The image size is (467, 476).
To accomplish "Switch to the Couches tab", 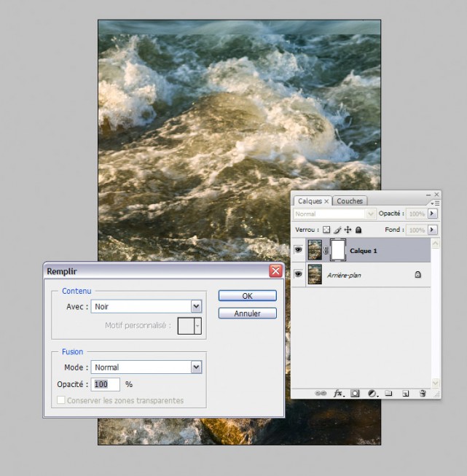I will point(350,201).
